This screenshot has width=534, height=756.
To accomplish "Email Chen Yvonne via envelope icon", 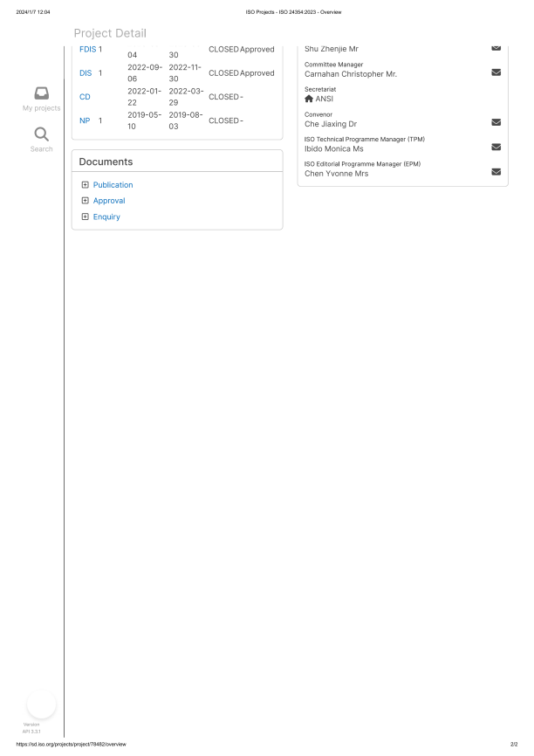I will coord(496,172).
